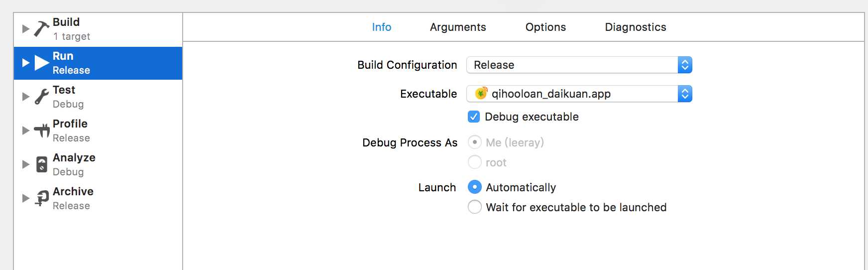
Task: Select the Build hammer icon
Action: (x=41, y=29)
